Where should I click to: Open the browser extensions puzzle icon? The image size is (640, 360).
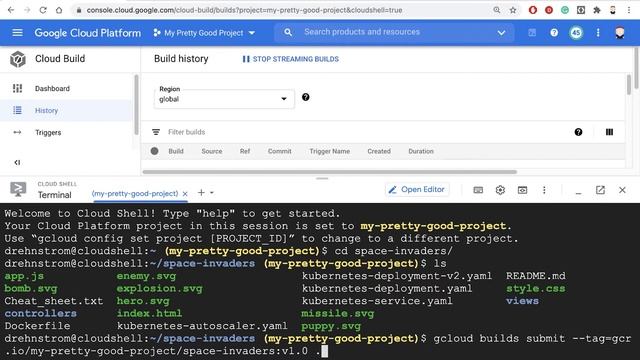point(597,10)
